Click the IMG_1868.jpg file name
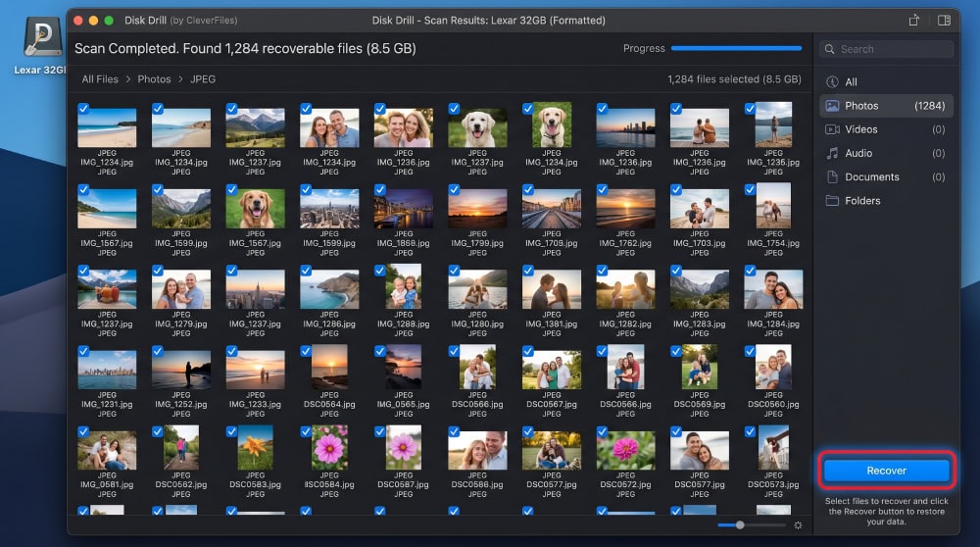 tap(403, 243)
